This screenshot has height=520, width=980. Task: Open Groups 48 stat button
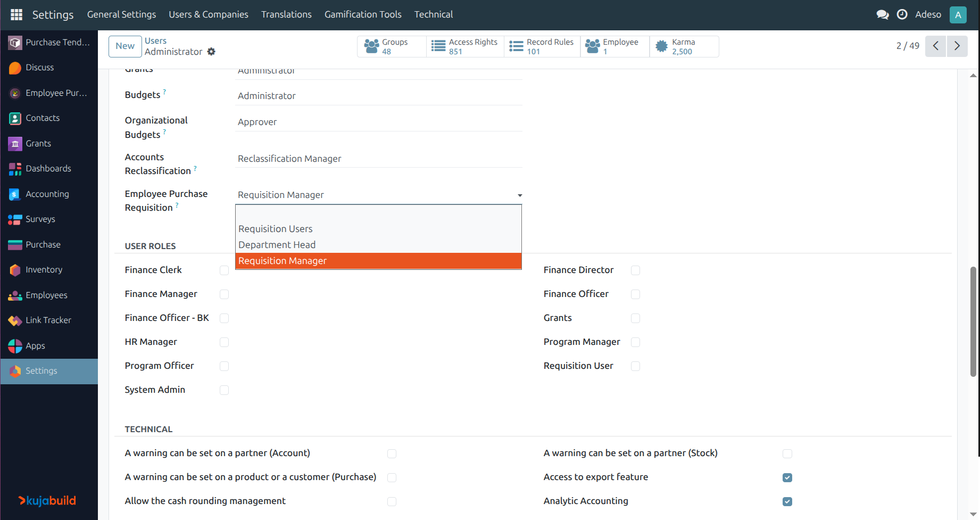click(392, 47)
